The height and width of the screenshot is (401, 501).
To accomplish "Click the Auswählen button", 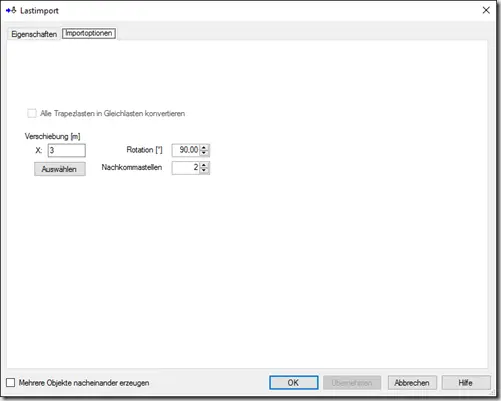I will (60, 169).
